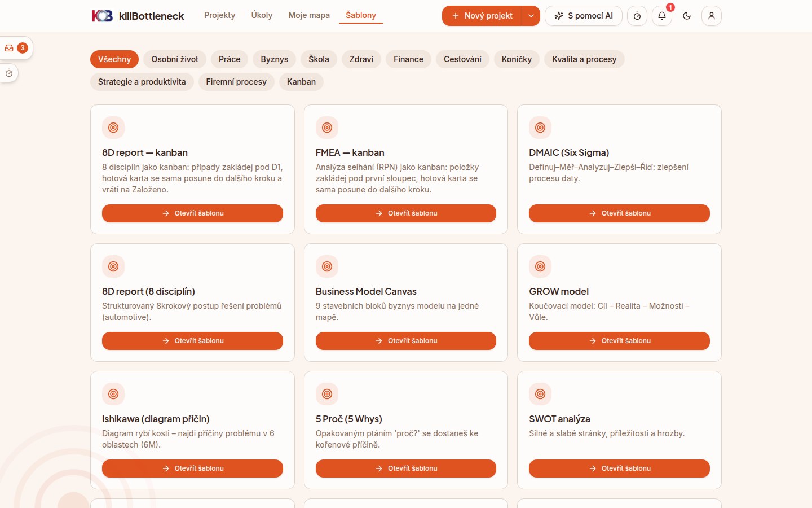Filter templates by Strategie a produktivita

pyautogui.click(x=142, y=82)
